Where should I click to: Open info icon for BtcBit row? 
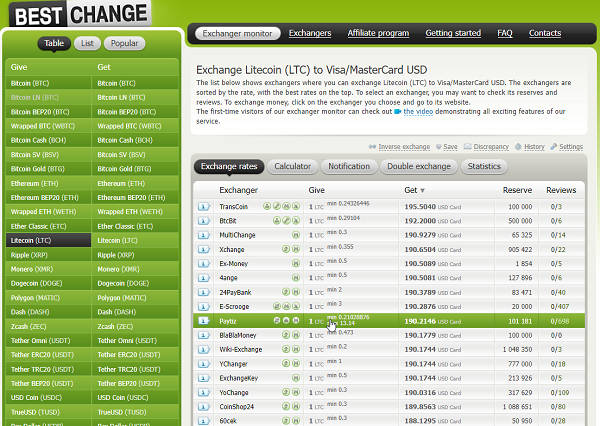coord(204,221)
